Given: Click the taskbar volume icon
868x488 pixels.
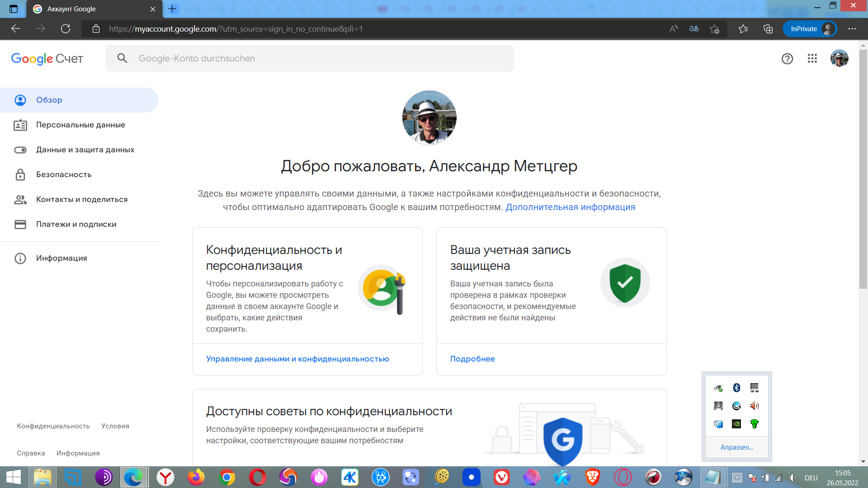Looking at the screenshot, I should tap(793, 478).
